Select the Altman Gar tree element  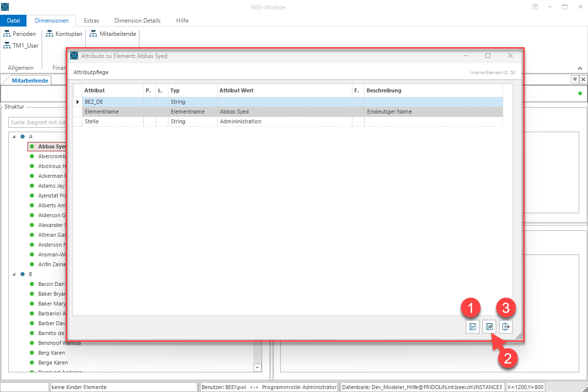coord(52,235)
